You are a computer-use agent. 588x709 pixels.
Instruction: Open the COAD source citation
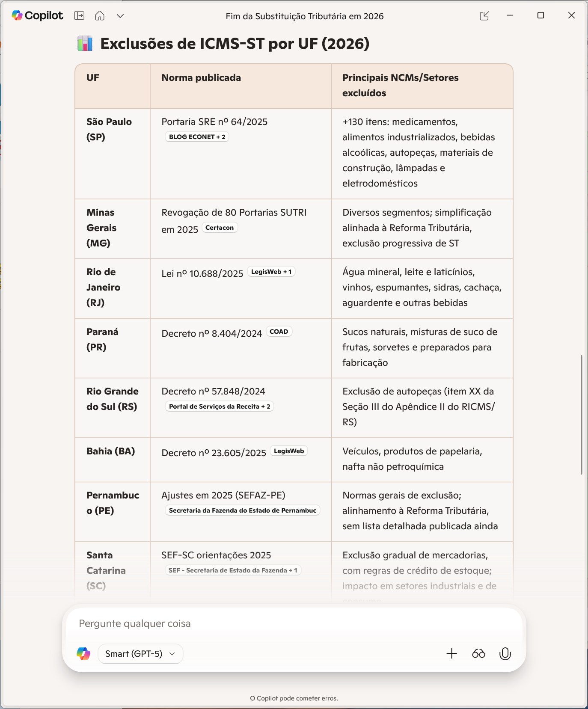(279, 332)
